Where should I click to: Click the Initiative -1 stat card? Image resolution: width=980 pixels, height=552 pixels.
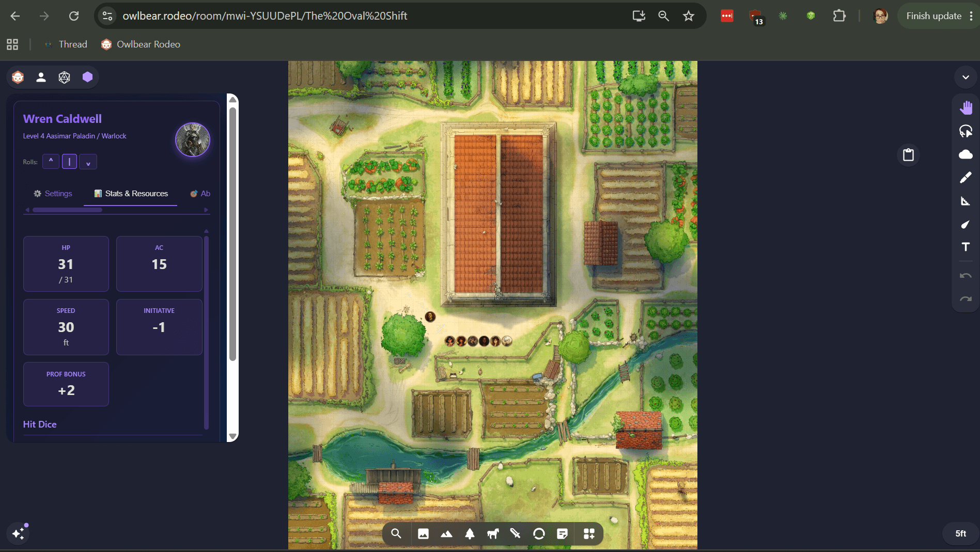[159, 327]
